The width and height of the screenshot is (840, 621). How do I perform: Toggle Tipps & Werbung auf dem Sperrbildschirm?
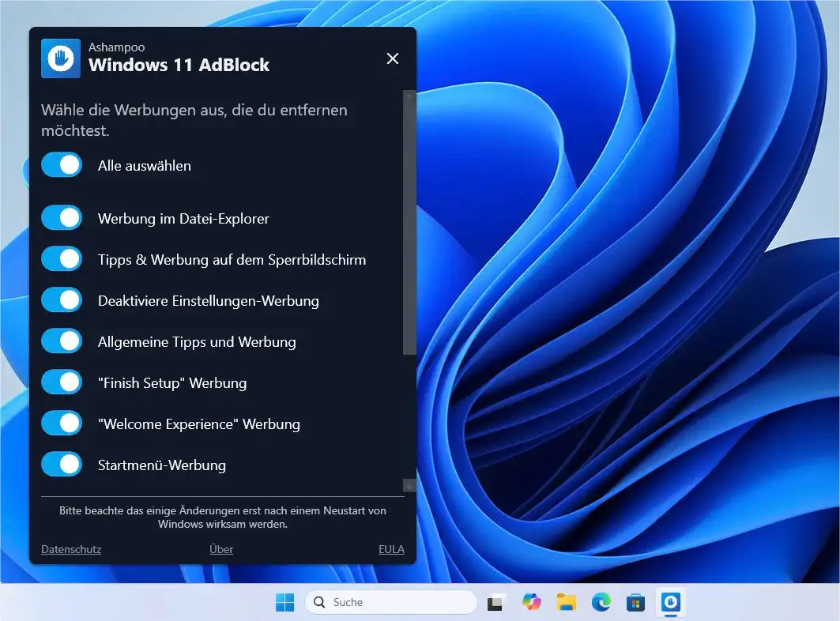(x=62, y=259)
